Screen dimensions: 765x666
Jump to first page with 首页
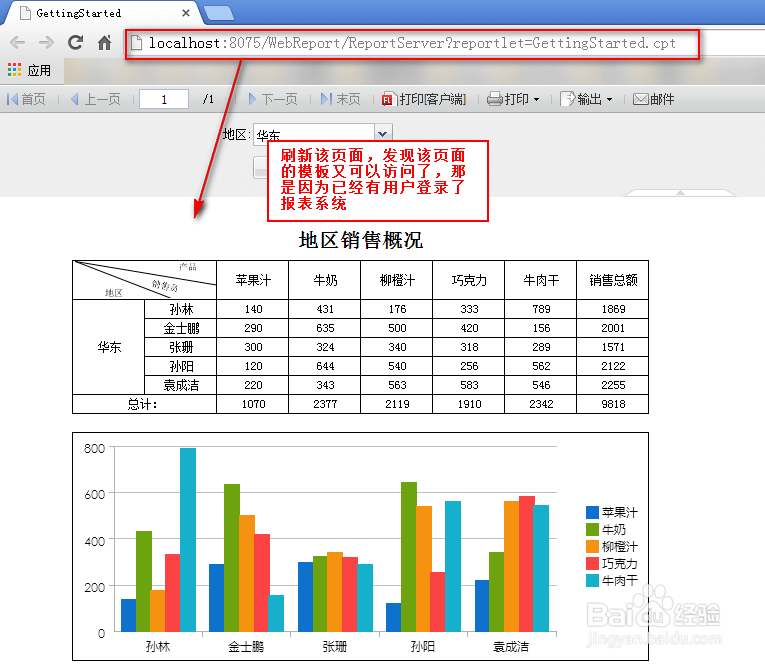tap(26, 100)
